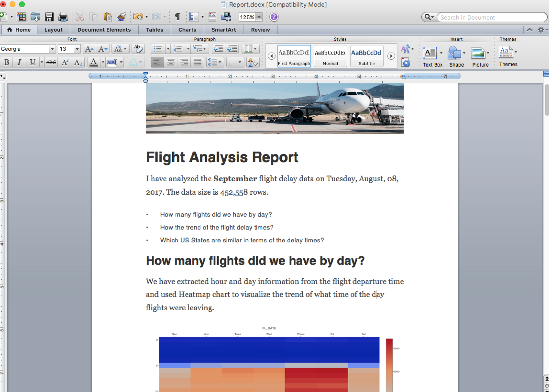Apply the Normal style
The image size is (549, 392).
(330, 56)
